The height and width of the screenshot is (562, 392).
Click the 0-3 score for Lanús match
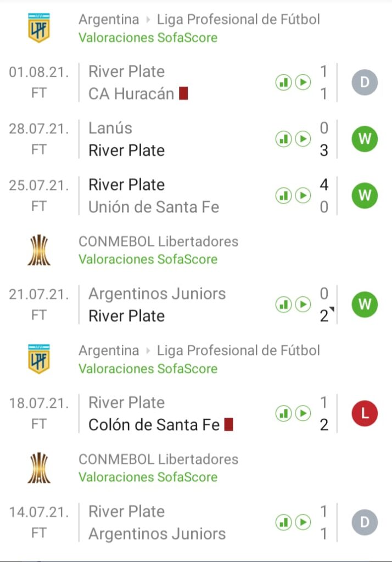click(x=324, y=139)
